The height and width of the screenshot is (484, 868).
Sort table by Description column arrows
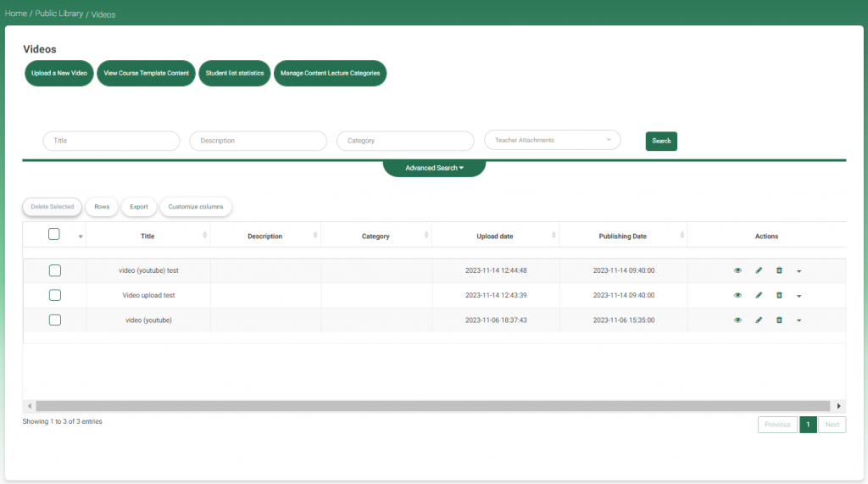(315, 236)
